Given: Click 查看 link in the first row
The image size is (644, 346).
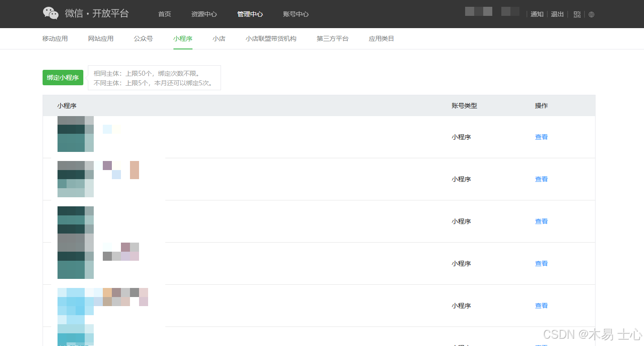Looking at the screenshot, I should pyautogui.click(x=541, y=137).
